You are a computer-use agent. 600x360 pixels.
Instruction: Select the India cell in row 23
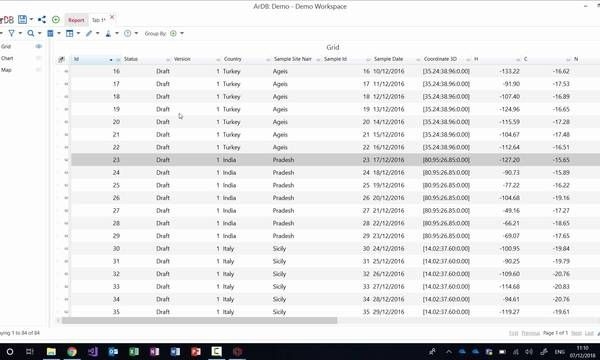point(230,160)
